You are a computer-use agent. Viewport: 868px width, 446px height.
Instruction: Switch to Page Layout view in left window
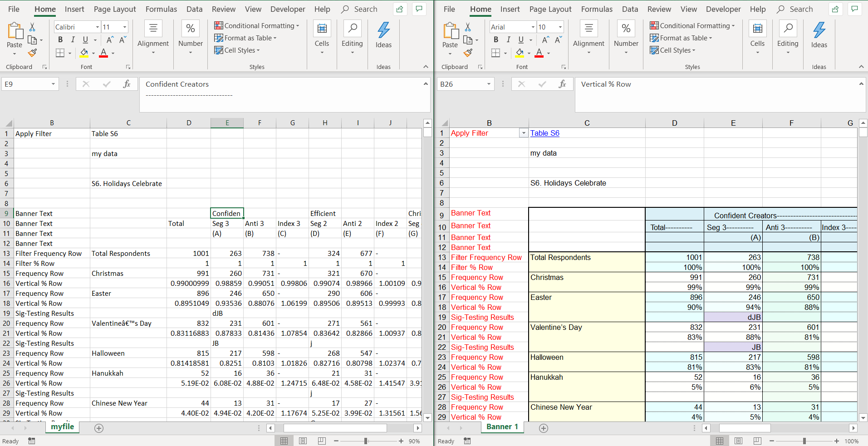303,441
